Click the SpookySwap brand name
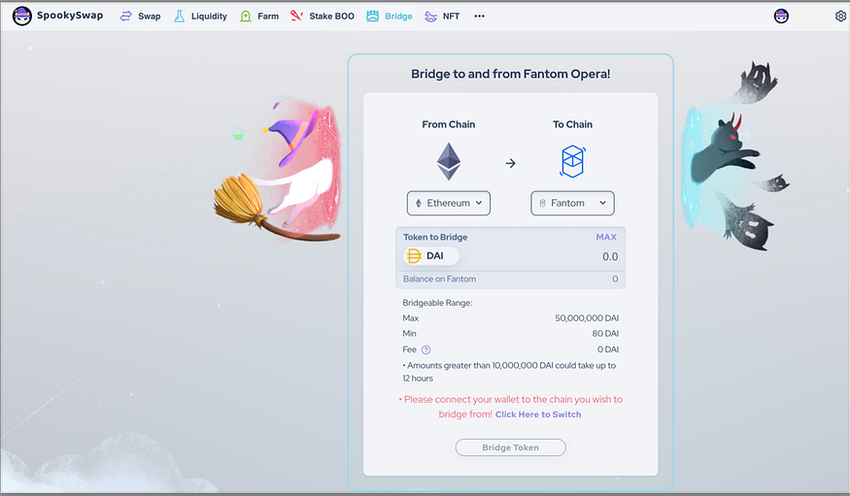The height and width of the screenshot is (496, 850). [x=70, y=15]
